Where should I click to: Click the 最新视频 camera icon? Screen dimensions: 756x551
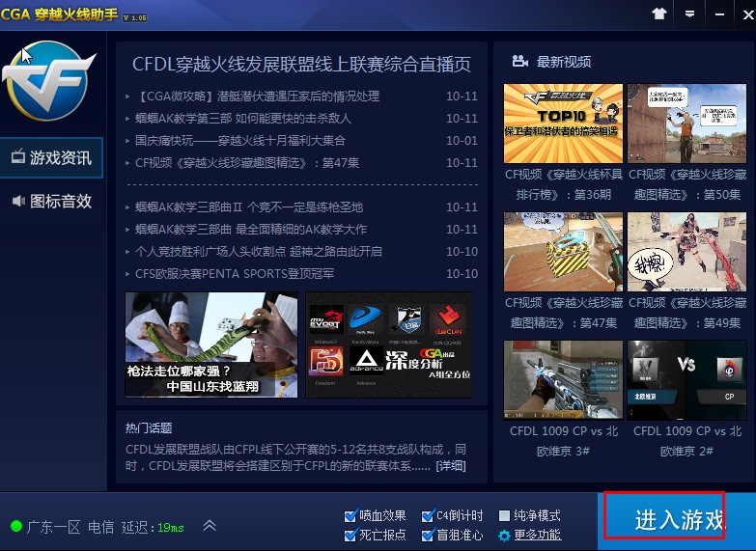[x=519, y=61]
